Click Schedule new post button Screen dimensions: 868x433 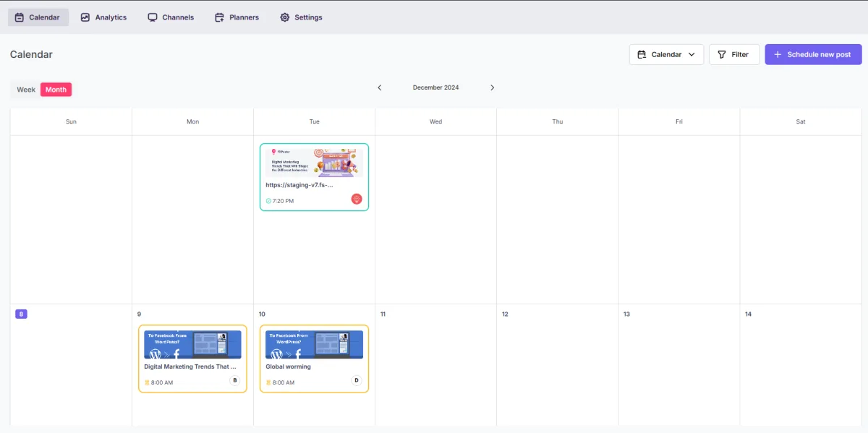[x=813, y=54]
